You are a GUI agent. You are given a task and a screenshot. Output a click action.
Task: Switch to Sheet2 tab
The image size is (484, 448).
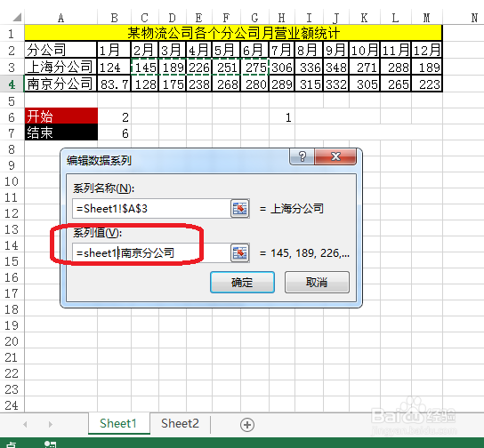[180, 423]
